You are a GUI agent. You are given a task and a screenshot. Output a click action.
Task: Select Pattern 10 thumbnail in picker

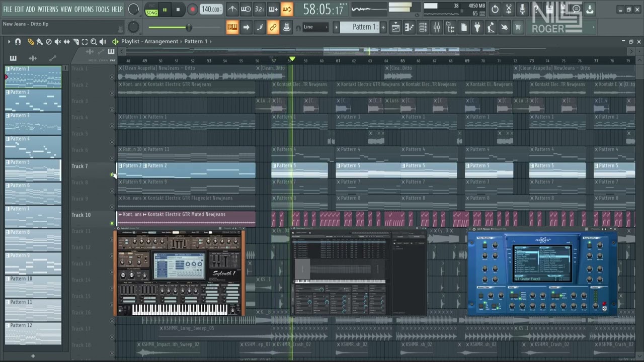(x=33, y=287)
